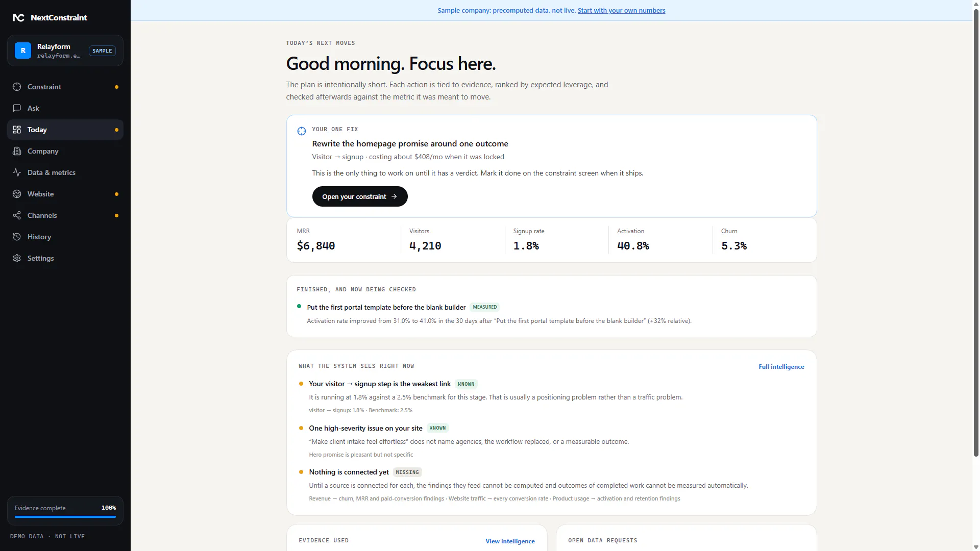This screenshot has height=551, width=980.
Task: Select the Company menu item
Action: pos(65,151)
